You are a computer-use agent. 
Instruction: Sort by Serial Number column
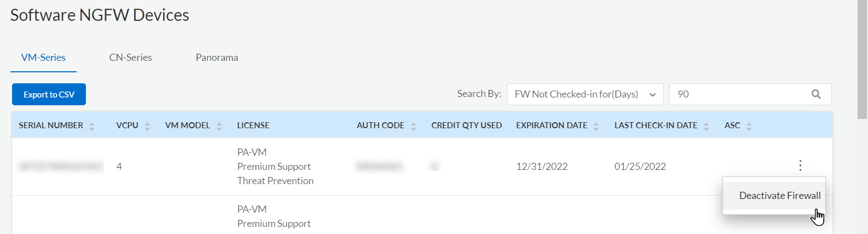(91, 126)
